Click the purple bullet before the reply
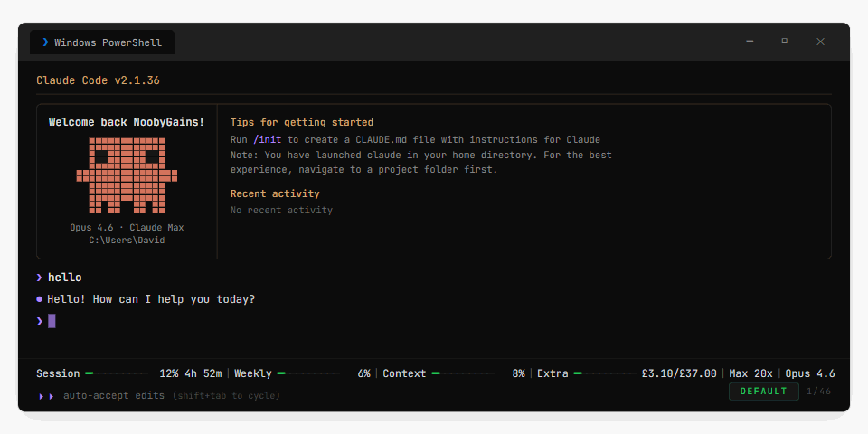This screenshot has width=868, height=434. click(39, 299)
